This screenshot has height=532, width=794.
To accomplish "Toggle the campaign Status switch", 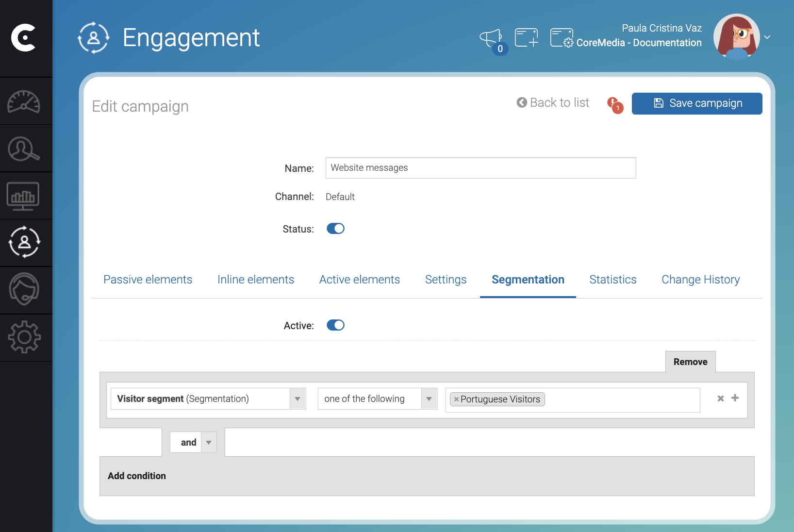I will coord(335,229).
